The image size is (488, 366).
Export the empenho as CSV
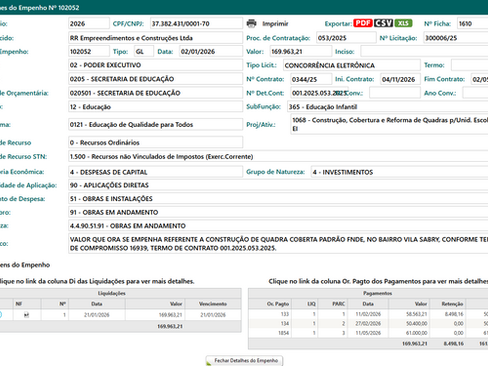click(383, 23)
